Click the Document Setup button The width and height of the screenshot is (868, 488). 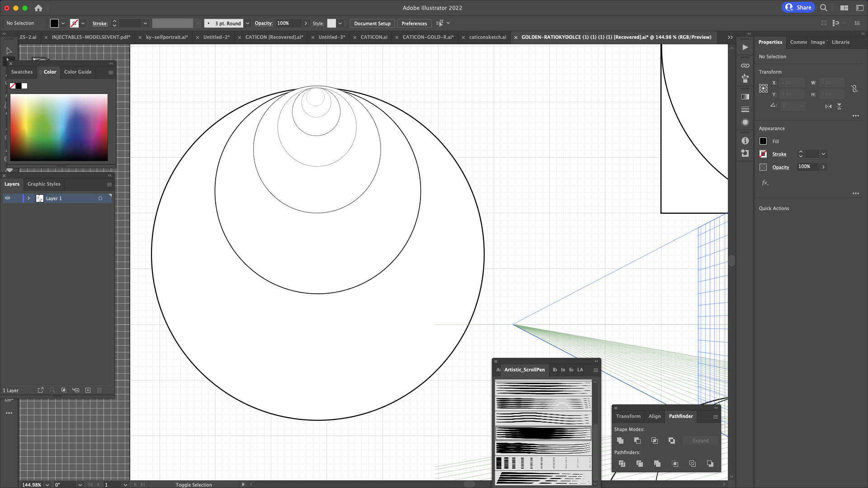[372, 23]
